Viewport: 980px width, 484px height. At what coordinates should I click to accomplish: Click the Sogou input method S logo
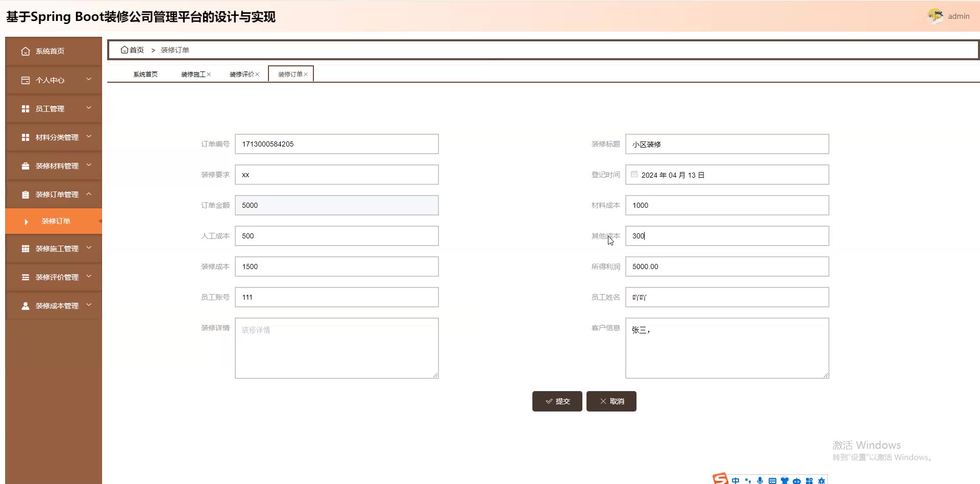[721, 479]
